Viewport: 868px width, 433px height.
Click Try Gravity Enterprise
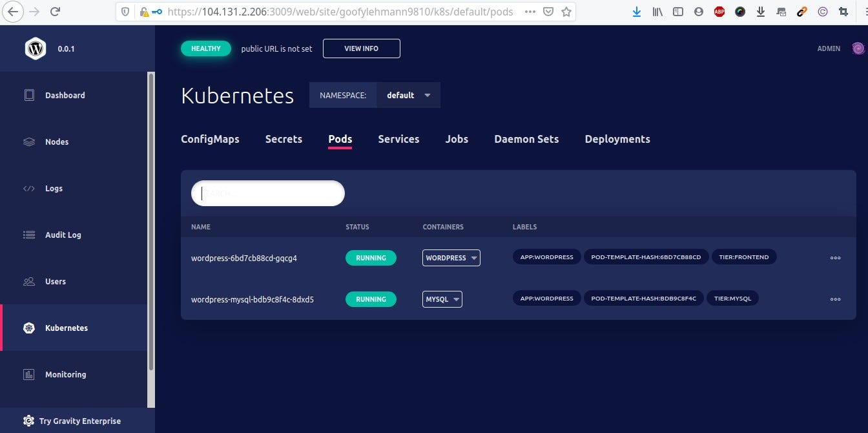point(77,421)
